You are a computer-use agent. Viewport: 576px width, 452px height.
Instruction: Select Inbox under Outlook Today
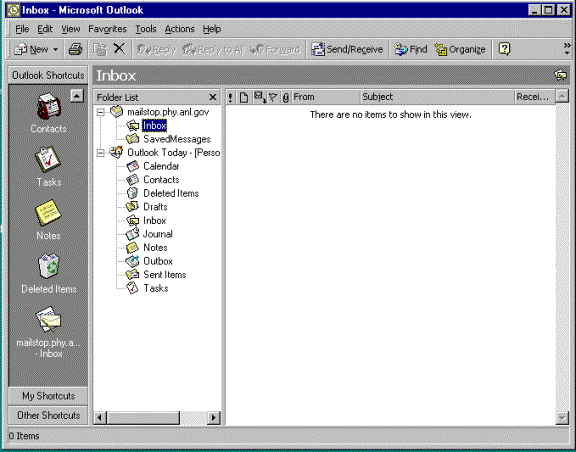click(x=154, y=220)
